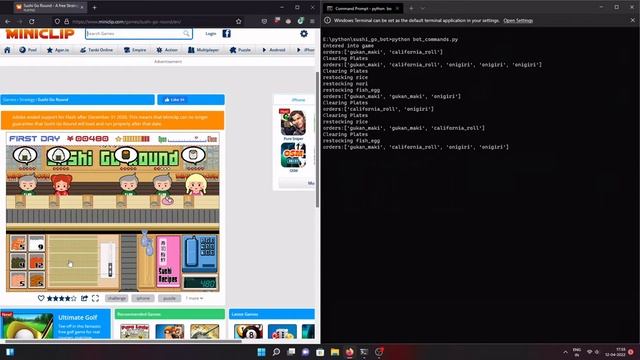Click Pure Sniper game thumbnail
Image resolution: width=640 pixels, height=360 pixels.
click(293, 123)
